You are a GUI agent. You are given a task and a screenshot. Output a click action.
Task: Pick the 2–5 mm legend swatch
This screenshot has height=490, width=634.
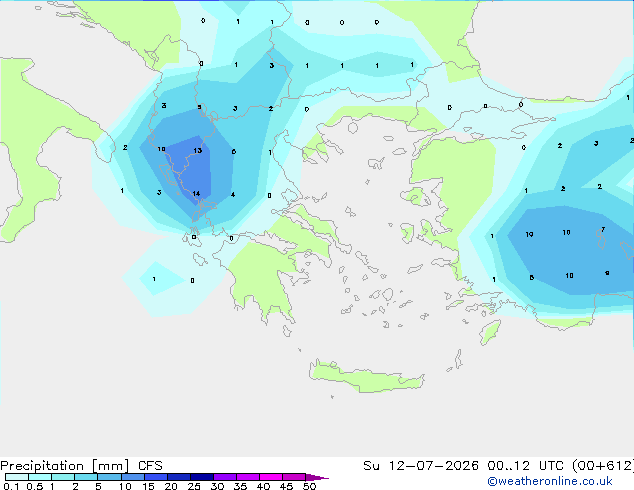pyautogui.click(x=86, y=477)
